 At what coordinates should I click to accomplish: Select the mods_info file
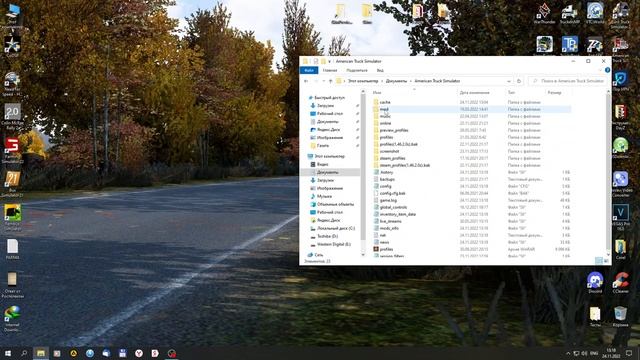tap(389, 228)
